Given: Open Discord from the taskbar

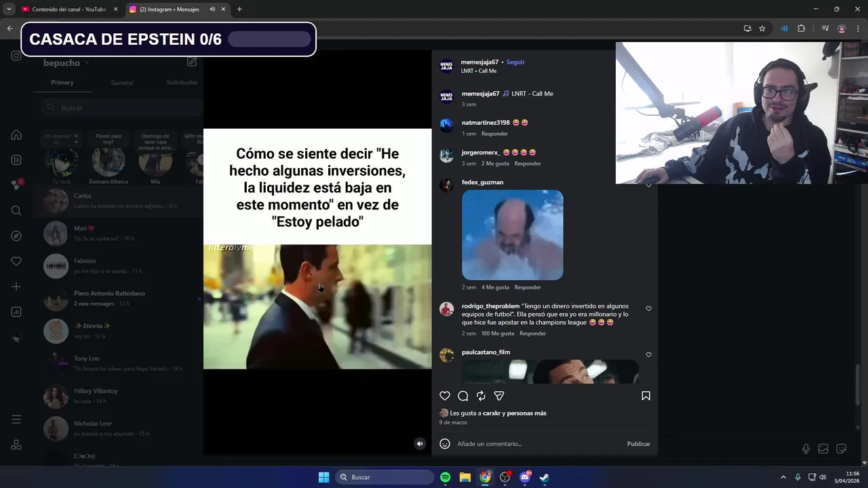Looking at the screenshot, I should click(x=525, y=477).
